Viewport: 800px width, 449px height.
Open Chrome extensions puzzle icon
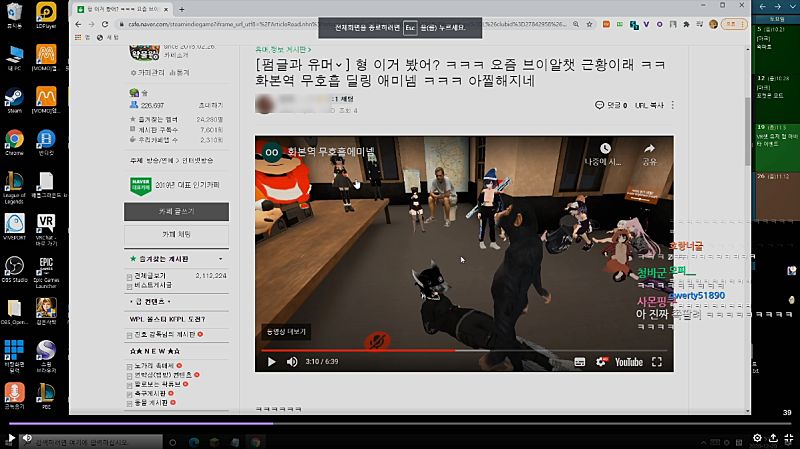pyautogui.click(x=686, y=24)
